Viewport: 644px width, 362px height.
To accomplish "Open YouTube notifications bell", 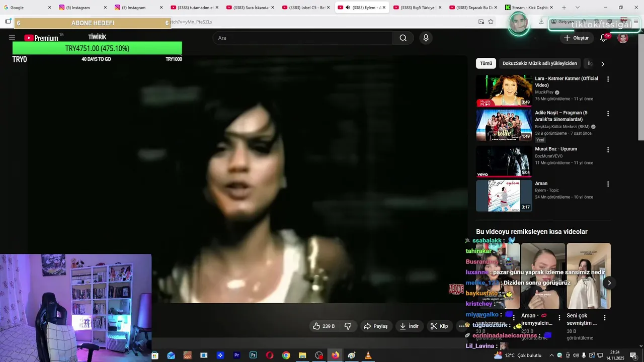I will point(604,38).
